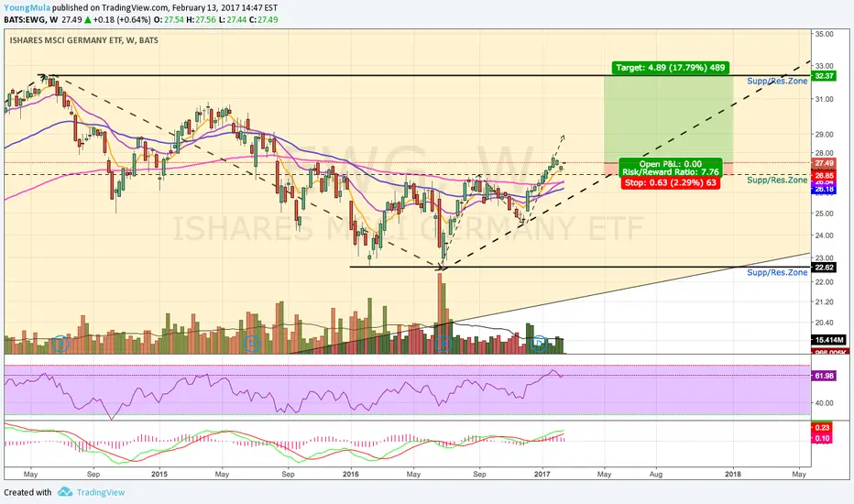Click the 32.37 green price axis label

(824, 76)
